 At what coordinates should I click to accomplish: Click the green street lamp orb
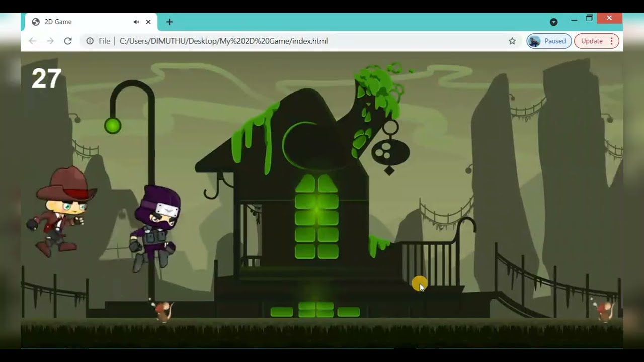(113, 126)
